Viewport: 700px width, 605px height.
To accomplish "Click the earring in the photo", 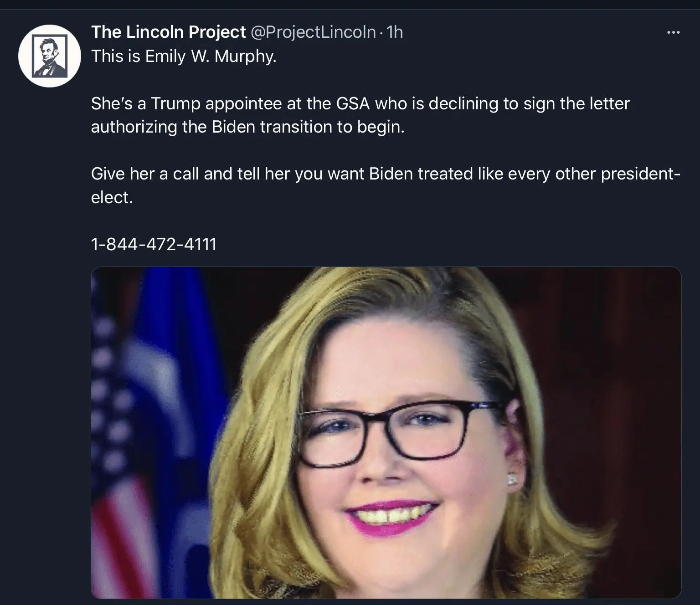I will tap(512, 480).
